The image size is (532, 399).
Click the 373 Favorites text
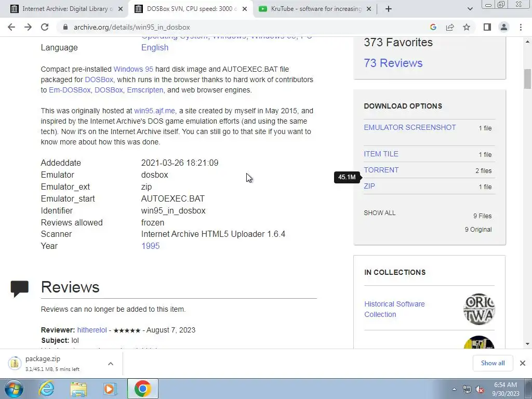pyautogui.click(x=398, y=43)
